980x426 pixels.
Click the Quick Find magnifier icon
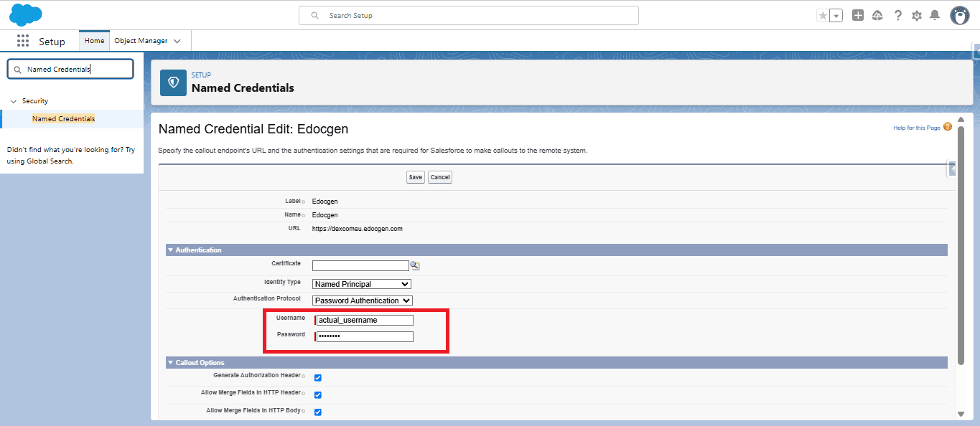pos(18,70)
